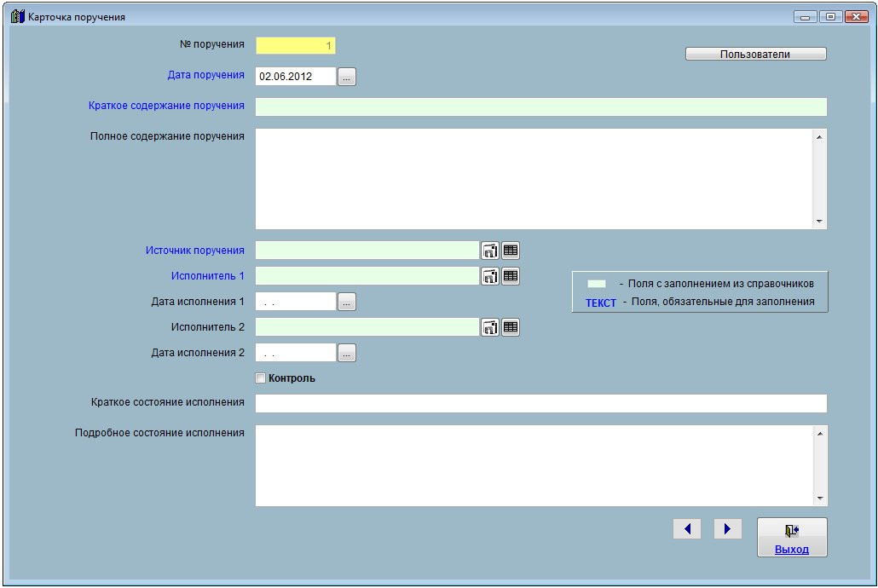Viewport: 878px width, 588px height.
Task: Click the Источник поручения input field
Action: coord(367,251)
